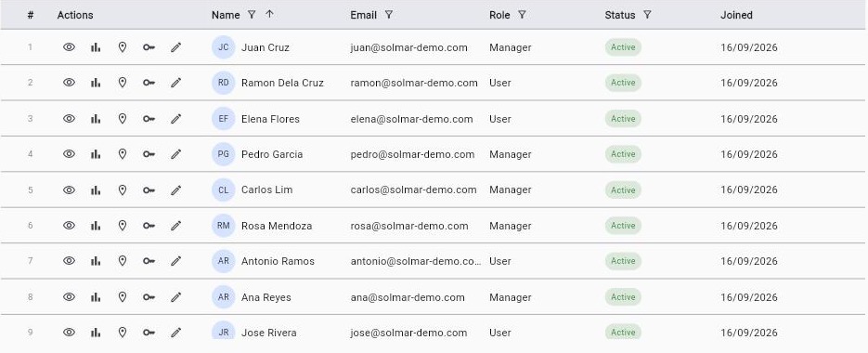Screen dimensions: 868x353
Task: Click email pedro@solmar-demo.com
Action: [x=412, y=154]
